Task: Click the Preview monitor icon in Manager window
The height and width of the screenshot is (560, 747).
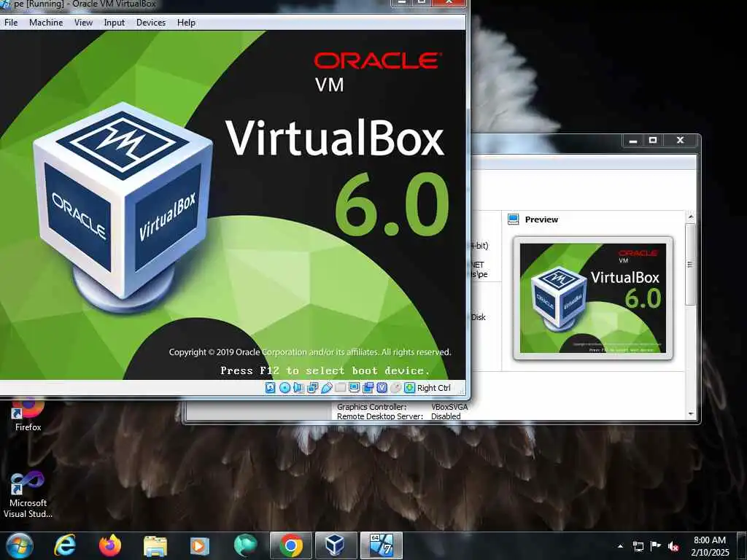Action: pyautogui.click(x=513, y=219)
